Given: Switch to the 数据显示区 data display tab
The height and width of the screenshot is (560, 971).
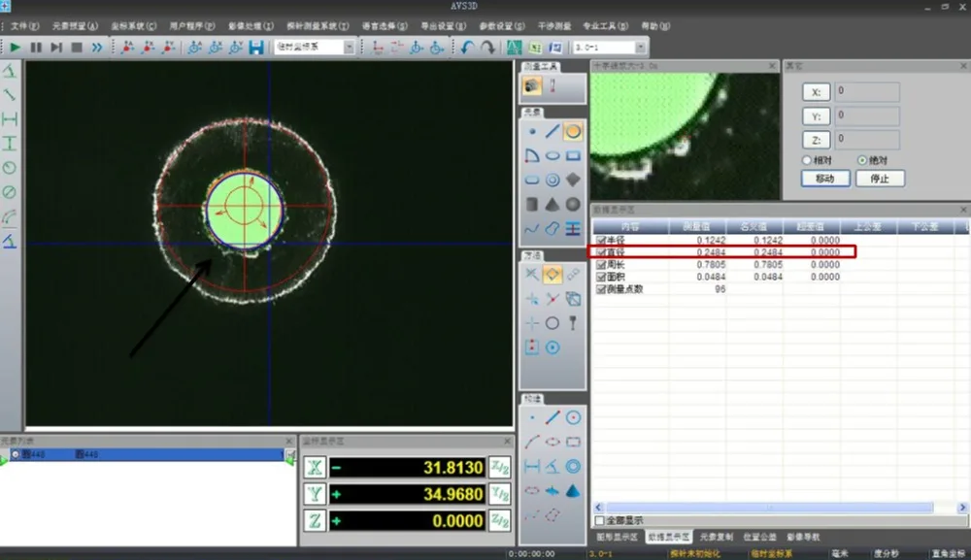Looking at the screenshot, I should click(669, 537).
